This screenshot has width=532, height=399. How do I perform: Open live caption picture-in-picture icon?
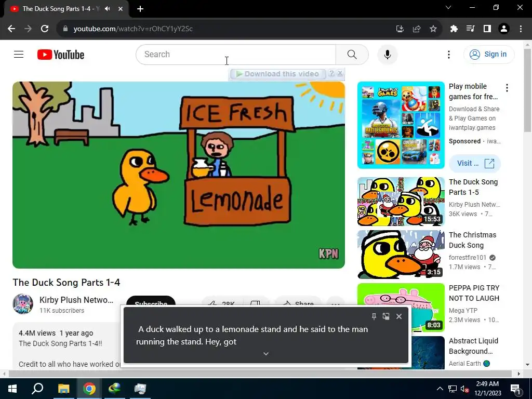pos(386,316)
